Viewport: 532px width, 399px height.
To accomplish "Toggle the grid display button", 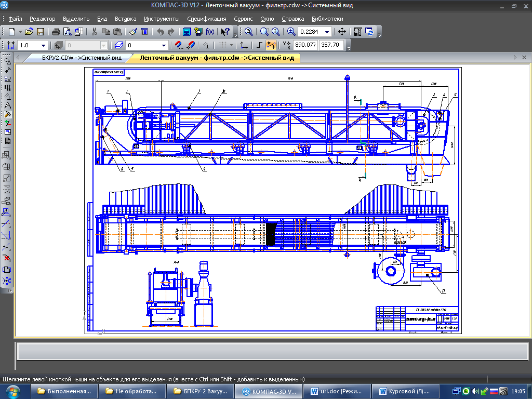I will [223, 45].
